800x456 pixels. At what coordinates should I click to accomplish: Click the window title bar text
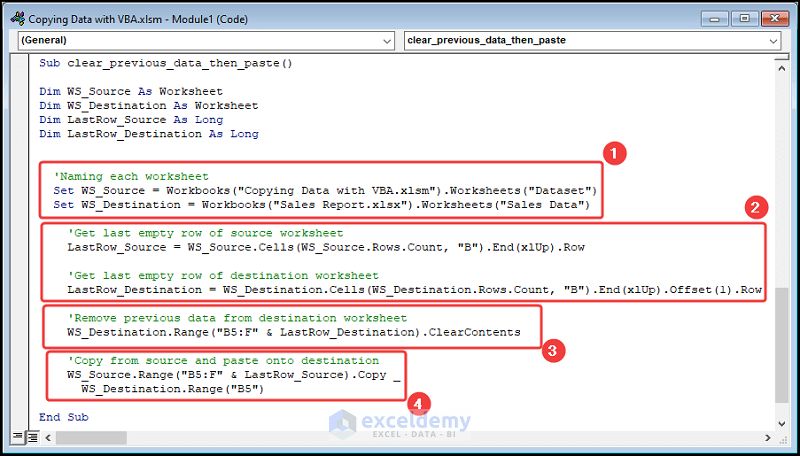coord(138,19)
